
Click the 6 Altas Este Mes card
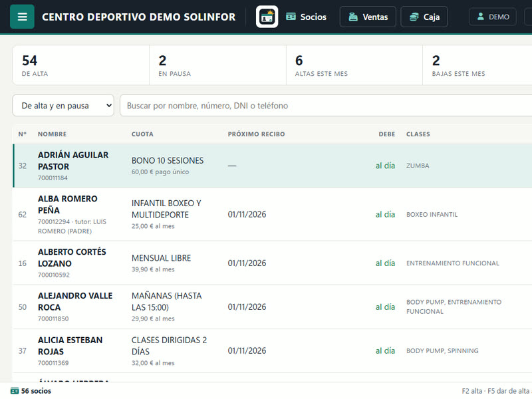point(354,65)
